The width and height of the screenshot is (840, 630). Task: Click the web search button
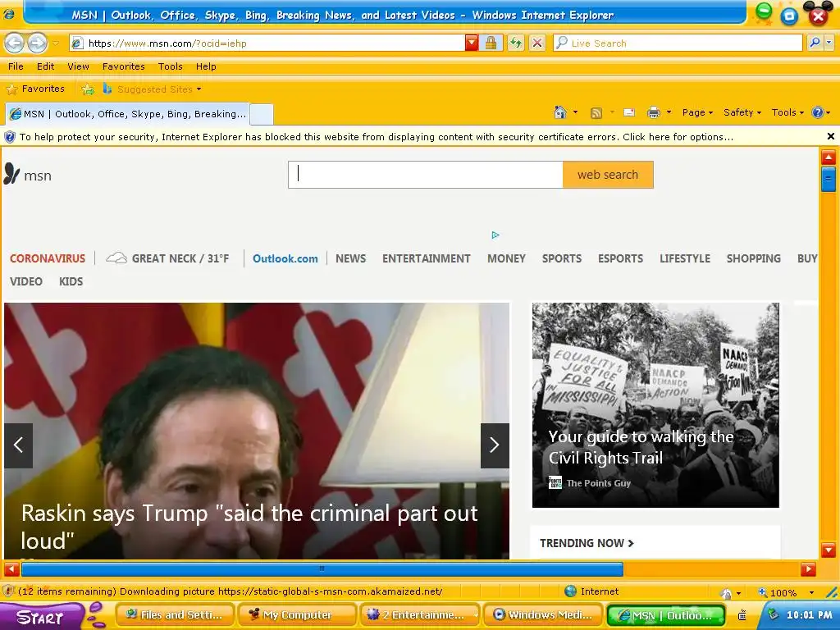tap(608, 175)
